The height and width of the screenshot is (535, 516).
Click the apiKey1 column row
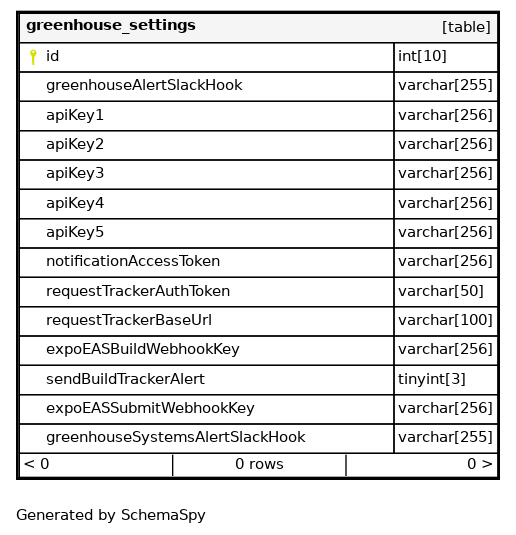click(x=207, y=116)
